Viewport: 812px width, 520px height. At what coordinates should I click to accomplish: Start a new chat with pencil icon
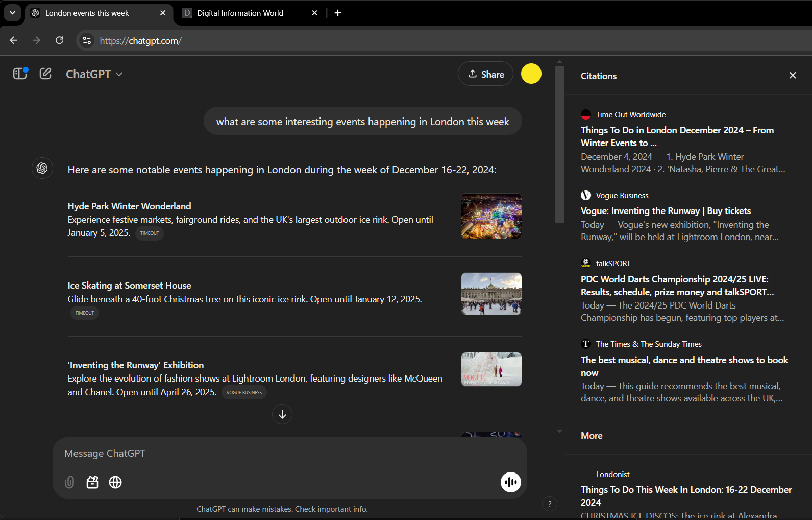click(45, 74)
